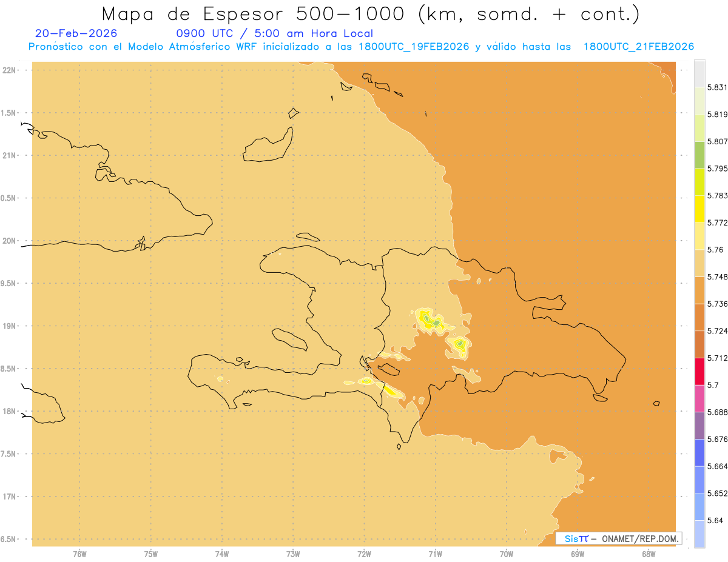Click the red legend band above 5.7
The height and width of the screenshot is (562, 728).
tap(699, 371)
